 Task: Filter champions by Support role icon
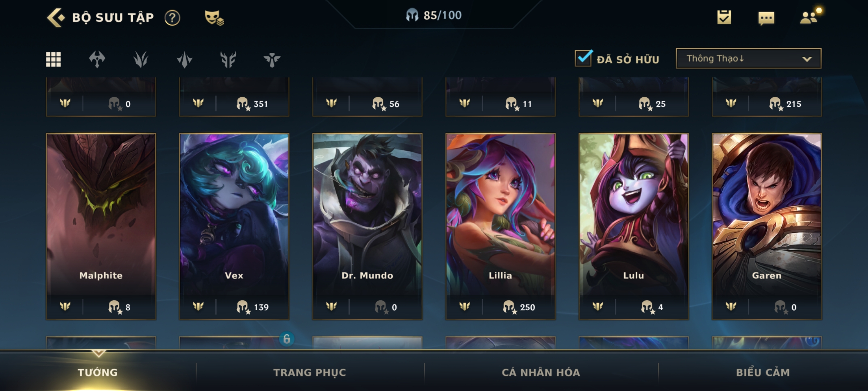(x=272, y=59)
